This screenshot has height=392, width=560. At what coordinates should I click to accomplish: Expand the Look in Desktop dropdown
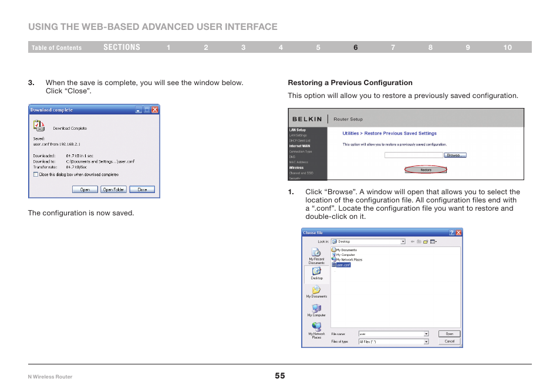point(403,242)
